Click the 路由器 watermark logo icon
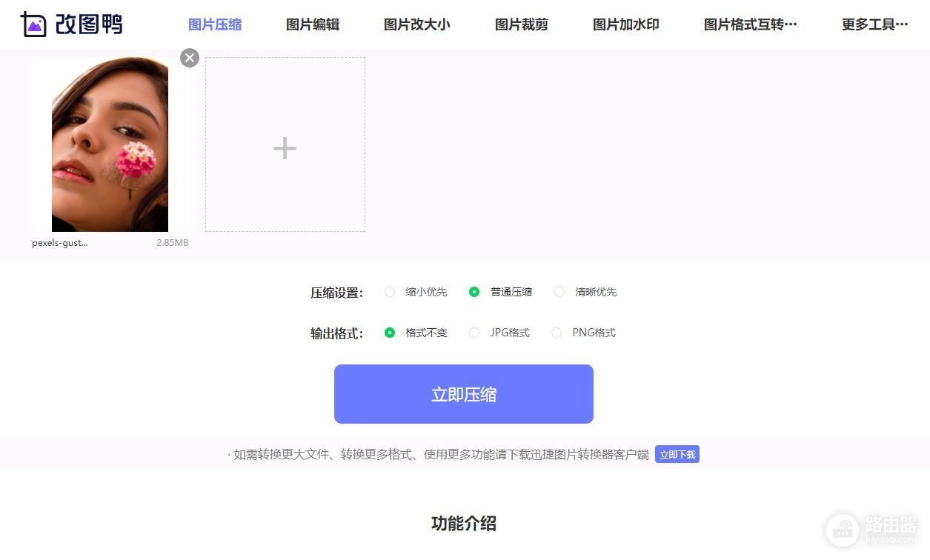 click(x=843, y=530)
